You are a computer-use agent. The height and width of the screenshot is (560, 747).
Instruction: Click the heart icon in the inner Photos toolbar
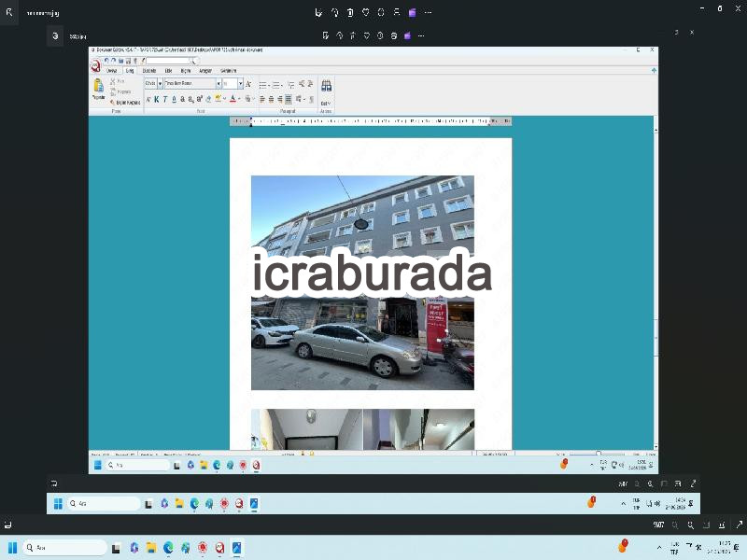[x=366, y=35]
